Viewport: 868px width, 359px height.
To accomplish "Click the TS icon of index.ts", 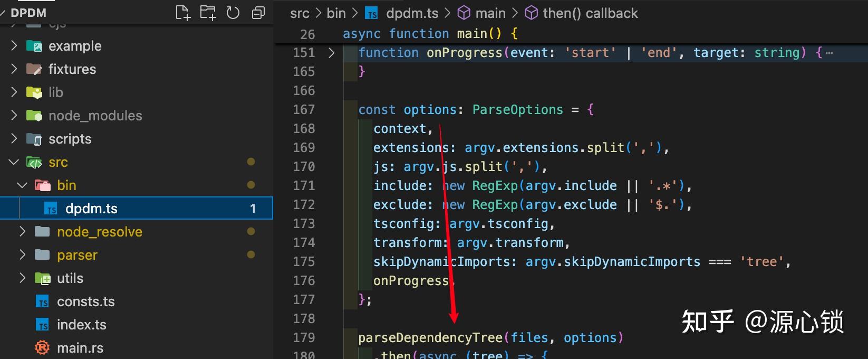I will coord(43,325).
